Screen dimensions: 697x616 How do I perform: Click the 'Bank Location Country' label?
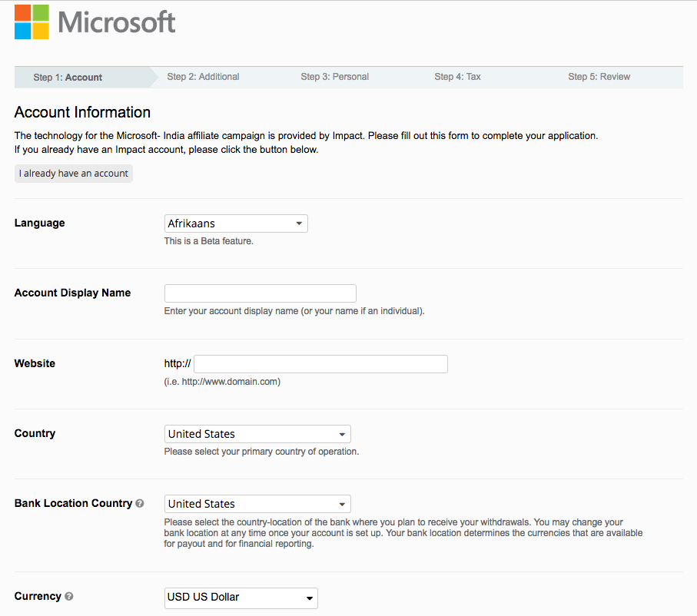(x=73, y=503)
